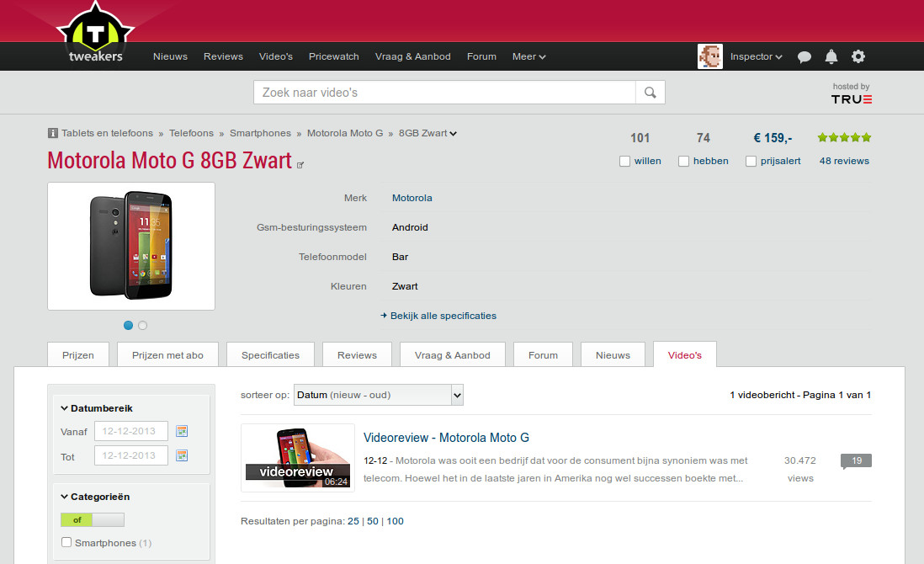Screen dimensions: 924x564
Task: Open the Vanaf date calendar picker
Action: (x=182, y=431)
